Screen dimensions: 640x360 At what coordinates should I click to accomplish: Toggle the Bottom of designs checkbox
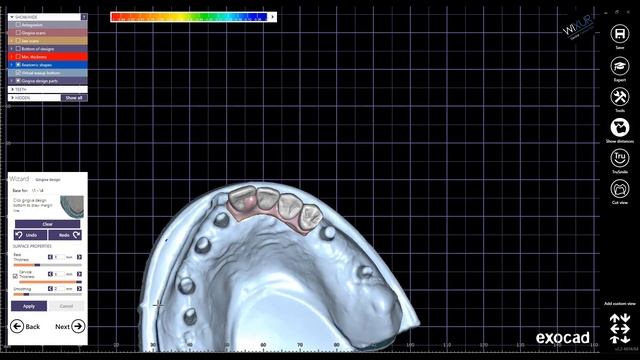18,49
